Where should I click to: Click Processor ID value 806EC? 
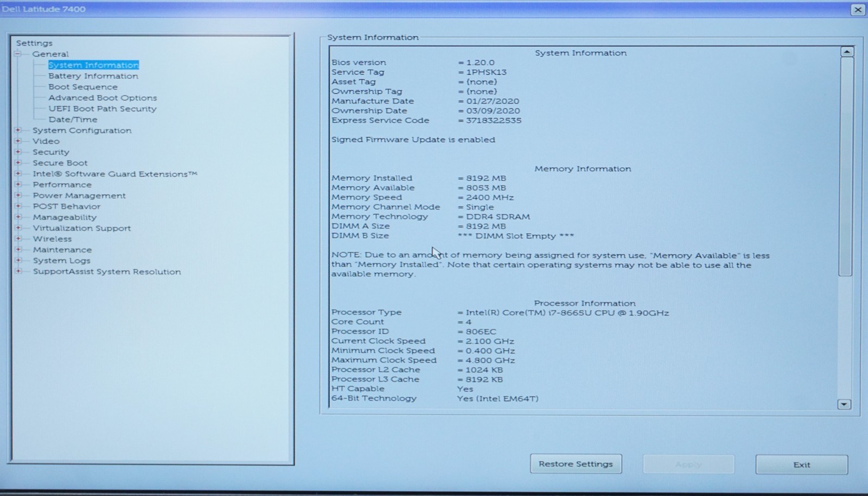[481, 332]
